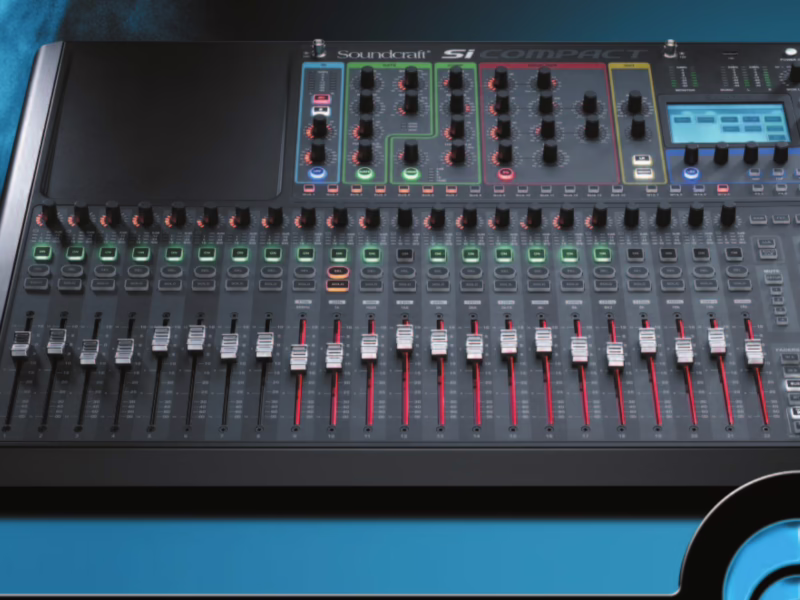800x600 pixels.
Task: Touch the channel 20 rotary encoder knob
Action: [x=663, y=214]
